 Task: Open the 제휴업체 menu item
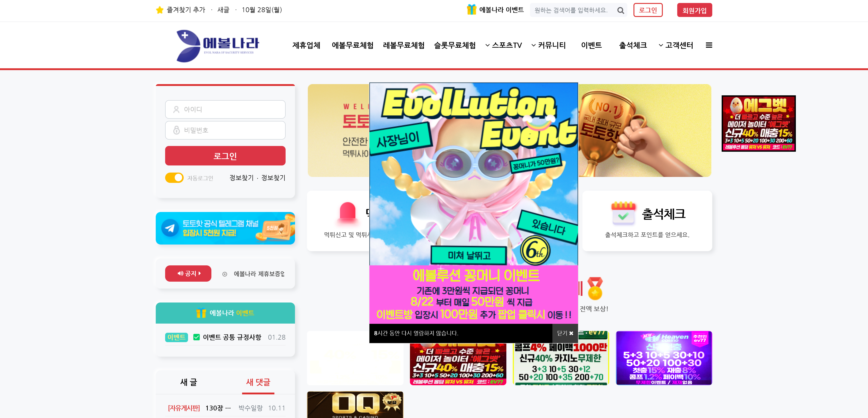coord(306,45)
